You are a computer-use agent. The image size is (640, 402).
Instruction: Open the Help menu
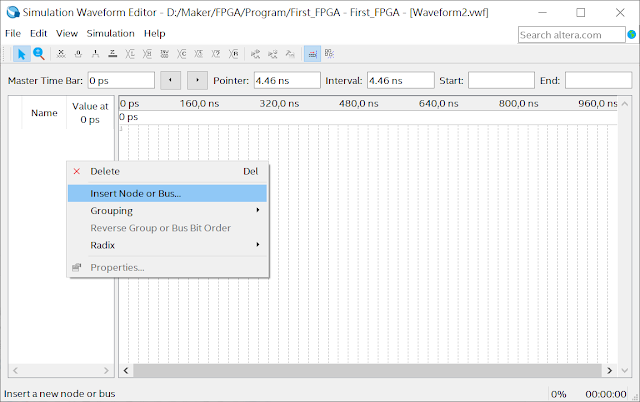point(155,33)
